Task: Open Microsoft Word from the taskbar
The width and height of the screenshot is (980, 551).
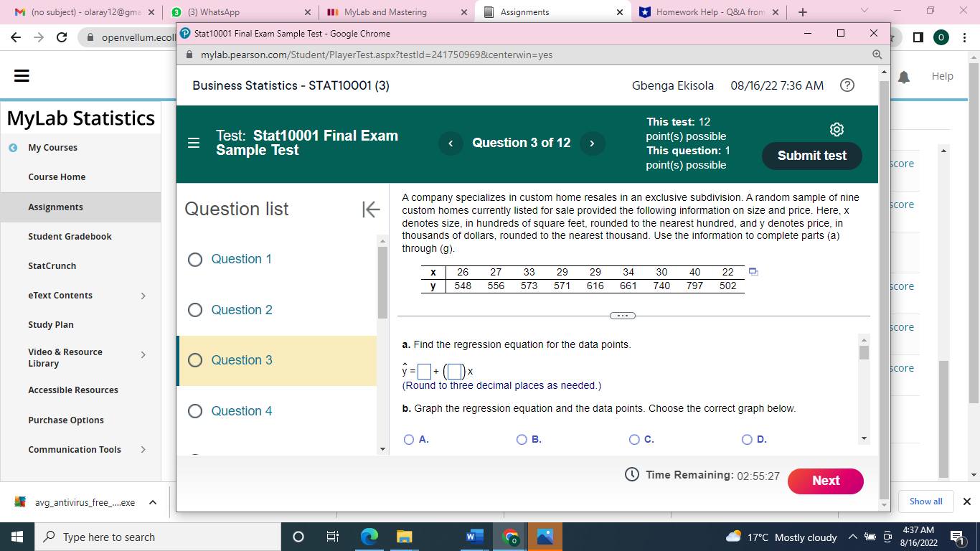Action: (474, 537)
